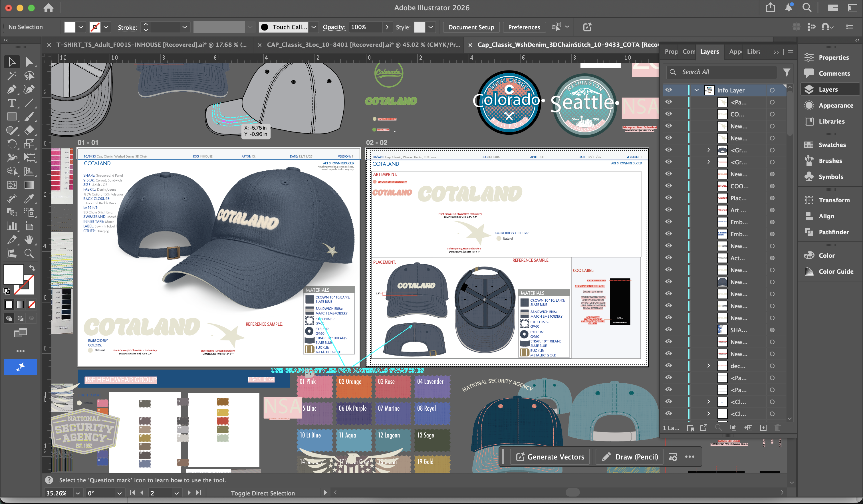Image resolution: width=863 pixels, height=504 pixels.
Task: Select the Rectangle tool
Action: pos(12,116)
